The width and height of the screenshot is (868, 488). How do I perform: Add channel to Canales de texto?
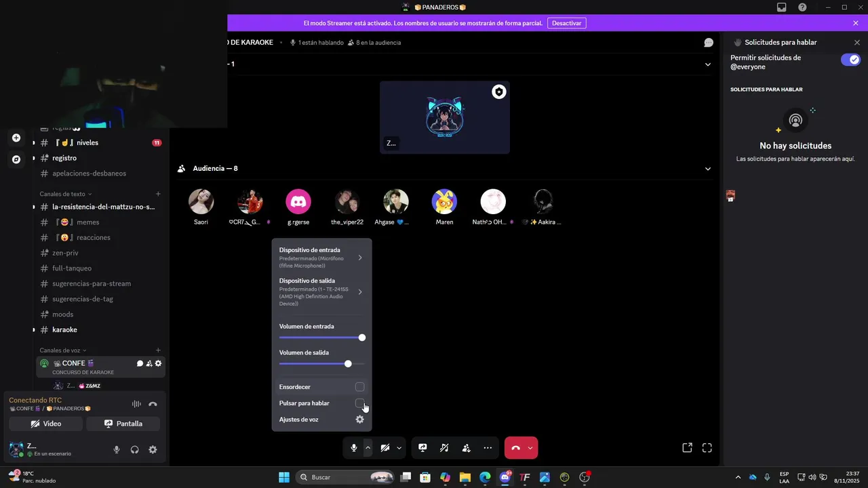tap(158, 194)
